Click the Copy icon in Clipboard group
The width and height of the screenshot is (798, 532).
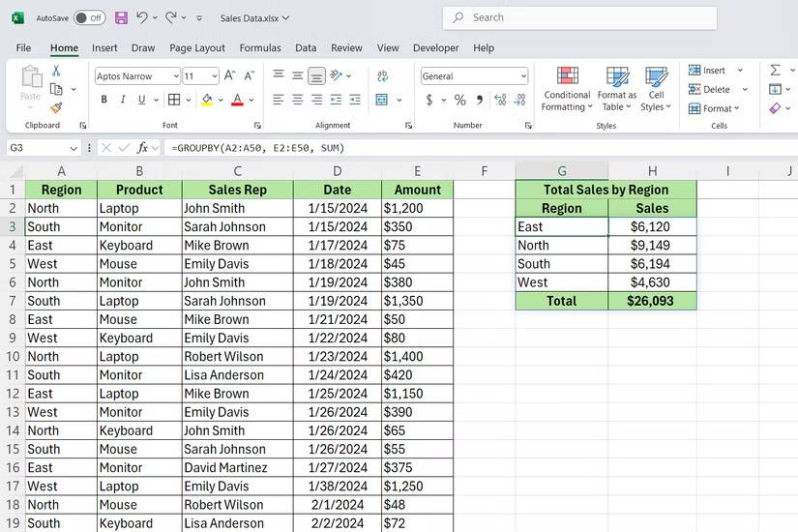tap(56, 90)
